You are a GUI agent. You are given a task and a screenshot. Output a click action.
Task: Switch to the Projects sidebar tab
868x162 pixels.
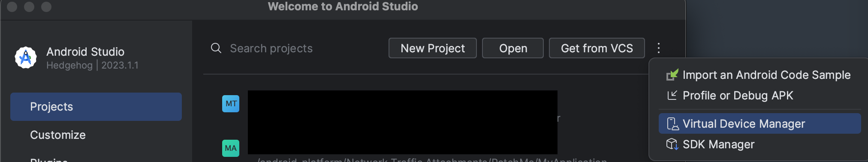pyautogui.click(x=96, y=107)
